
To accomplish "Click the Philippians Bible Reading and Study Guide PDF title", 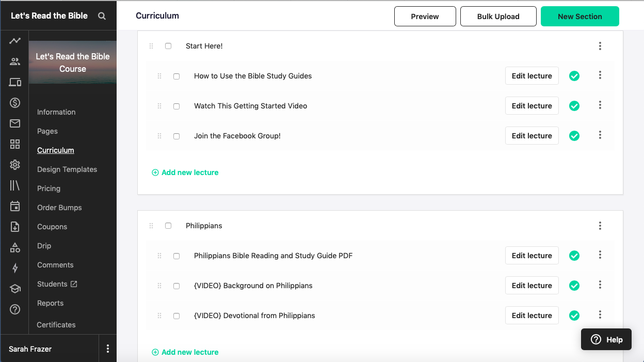I will (273, 256).
